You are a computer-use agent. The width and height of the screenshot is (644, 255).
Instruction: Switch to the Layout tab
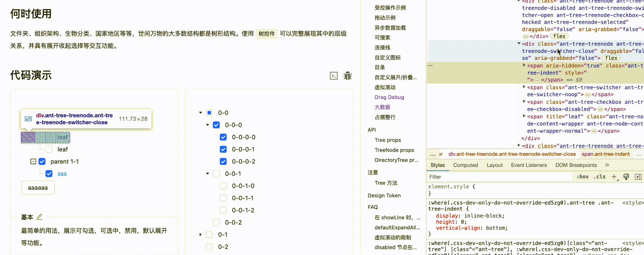494,165
